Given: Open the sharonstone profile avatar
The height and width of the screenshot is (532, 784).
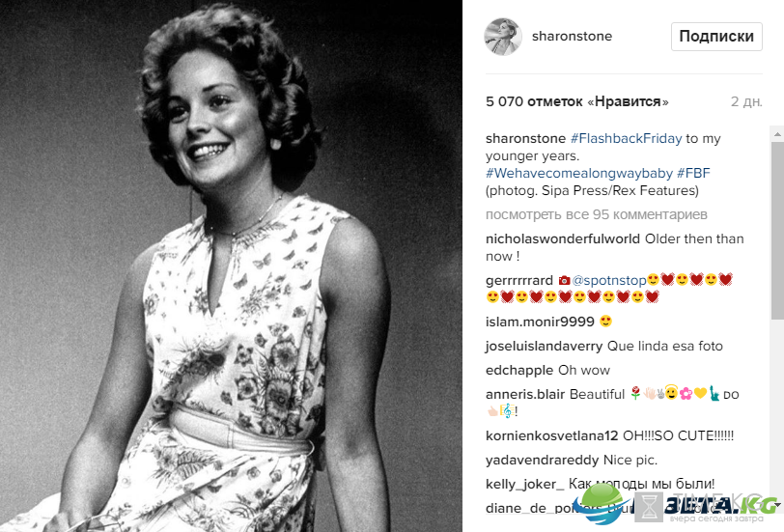Looking at the screenshot, I should (x=503, y=37).
